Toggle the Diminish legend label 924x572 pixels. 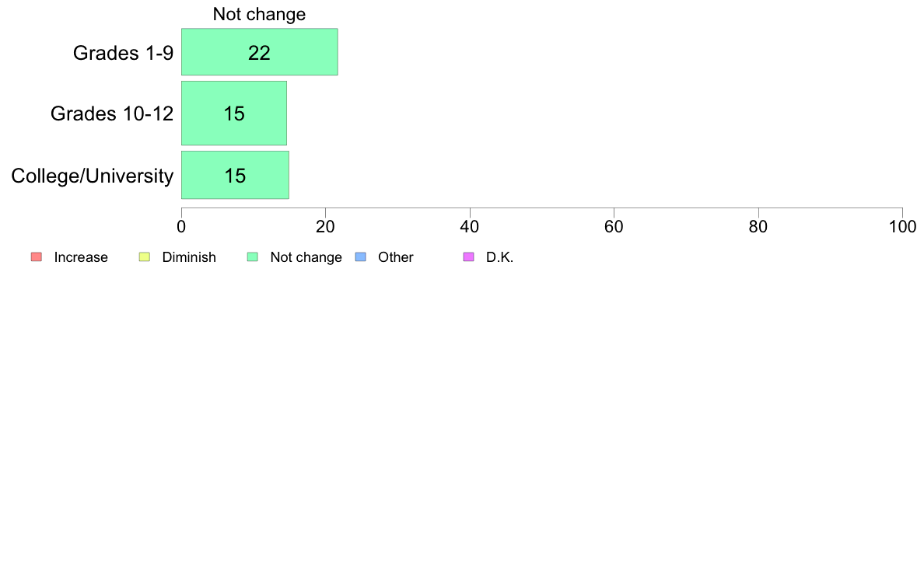(189, 257)
